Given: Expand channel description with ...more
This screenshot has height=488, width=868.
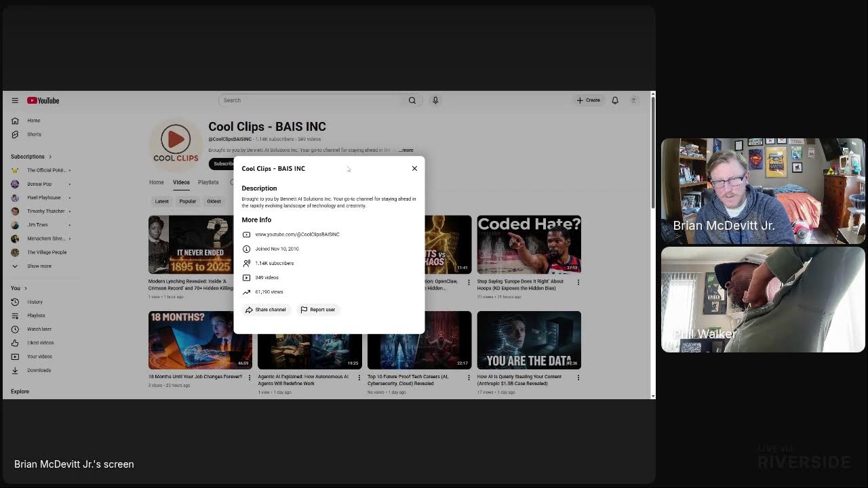Looking at the screenshot, I should pyautogui.click(x=406, y=150).
